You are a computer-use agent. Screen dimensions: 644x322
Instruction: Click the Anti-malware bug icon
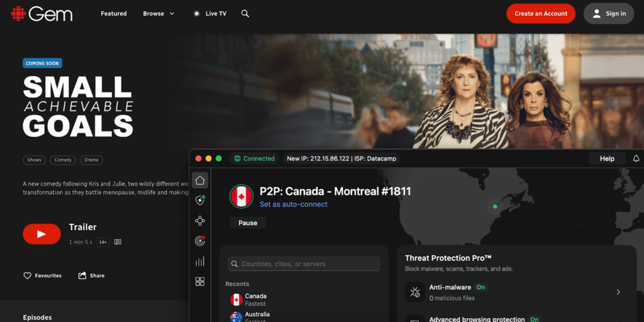coord(415,292)
